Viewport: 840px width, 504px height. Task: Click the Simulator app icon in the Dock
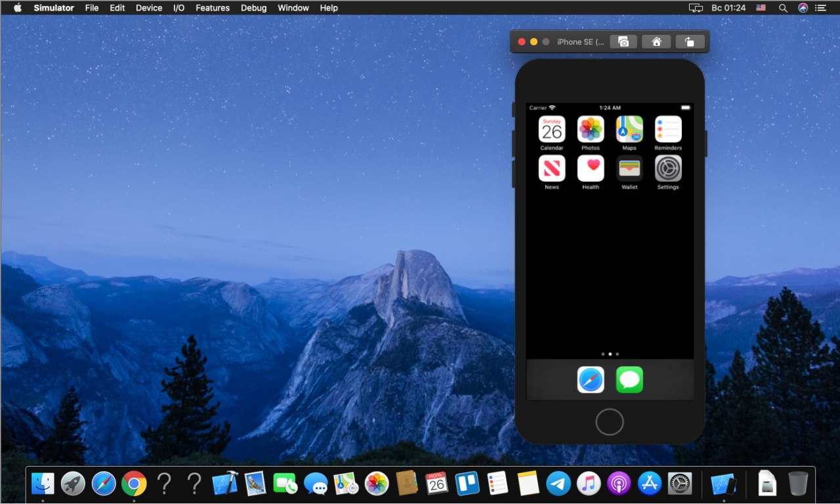[x=724, y=484]
